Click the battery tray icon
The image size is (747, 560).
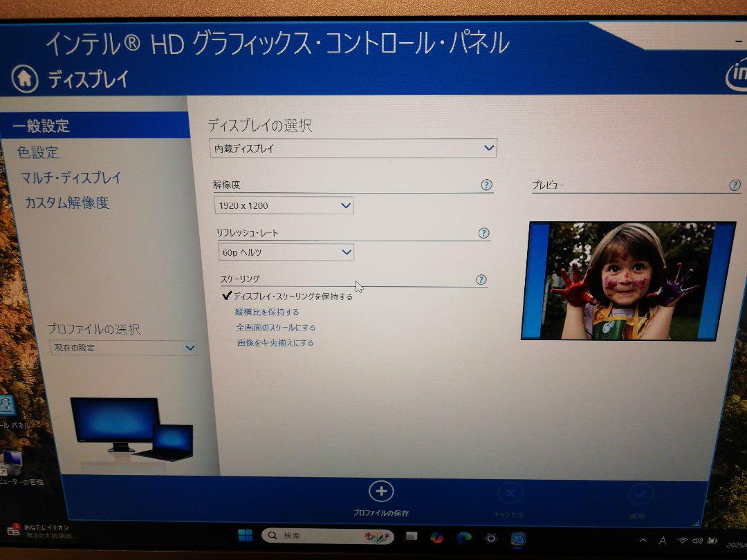tap(712, 541)
